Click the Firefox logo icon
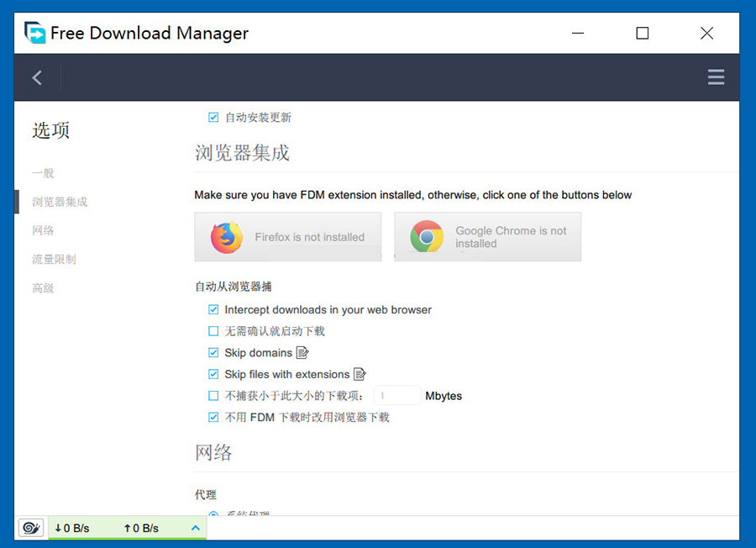Image resolution: width=756 pixels, height=548 pixels. [x=226, y=237]
